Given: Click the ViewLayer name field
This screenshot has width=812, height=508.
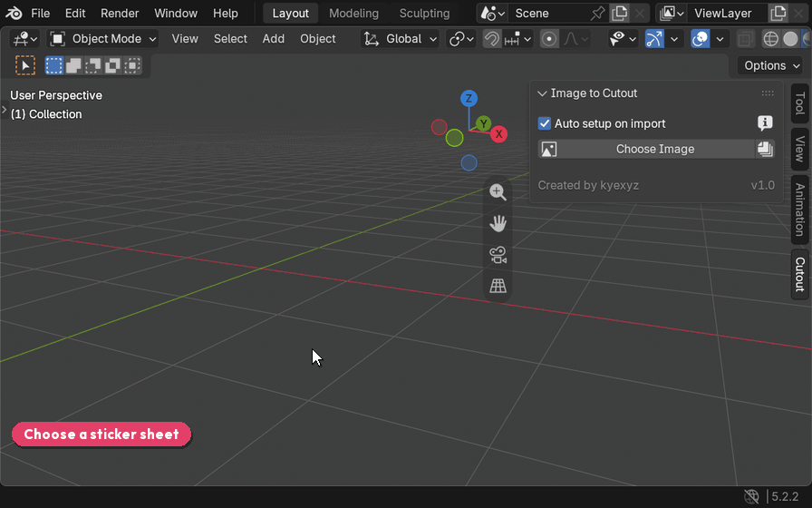Looking at the screenshot, I should pyautogui.click(x=727, y=13).
